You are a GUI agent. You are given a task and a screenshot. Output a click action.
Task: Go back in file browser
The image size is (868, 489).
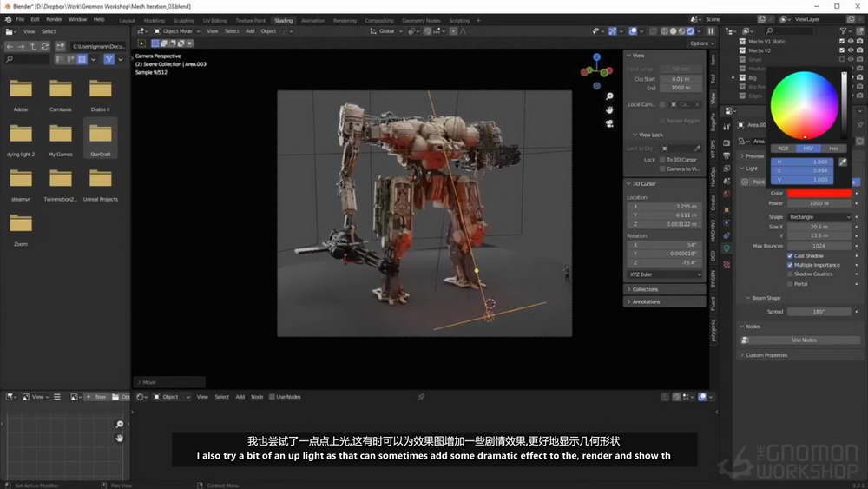click(x=10, y=47)
